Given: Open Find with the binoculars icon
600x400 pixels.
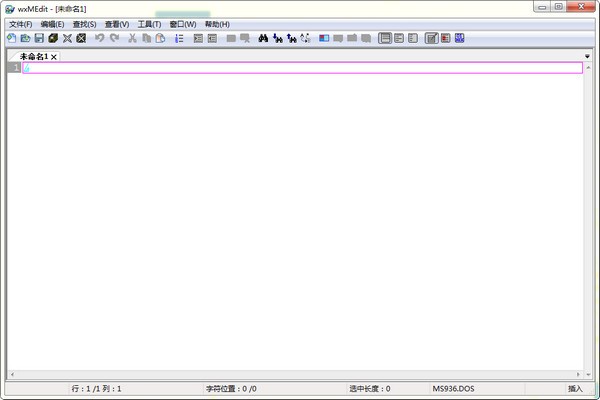Looking at the screenshot, I should point(263,38).
